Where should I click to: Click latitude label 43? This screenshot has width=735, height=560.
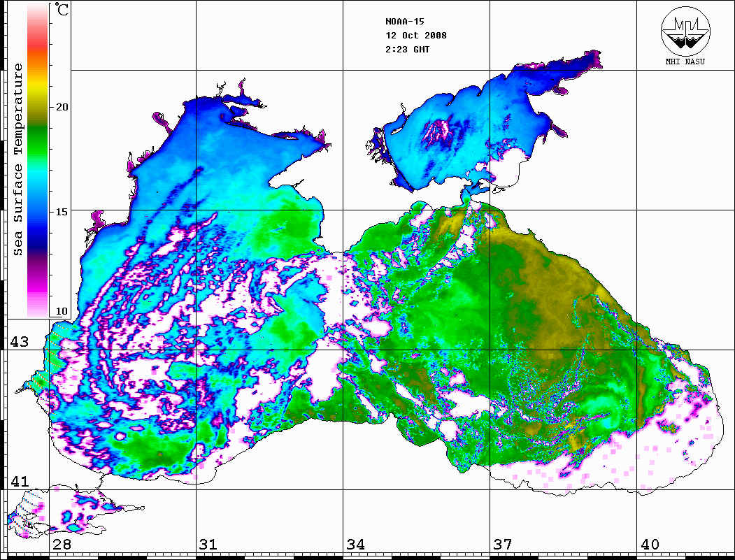pos(20,342)
